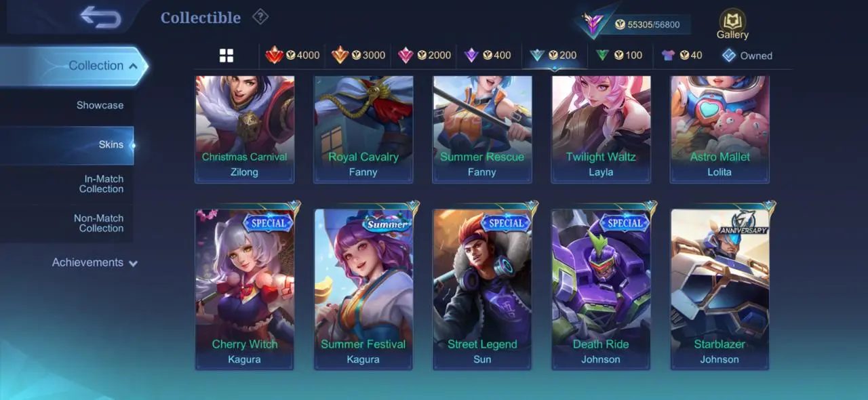The height and width of the screenshot is (400, 868).
Task: Switch to Non-Match Collection
Action: [x=98, y=223]
